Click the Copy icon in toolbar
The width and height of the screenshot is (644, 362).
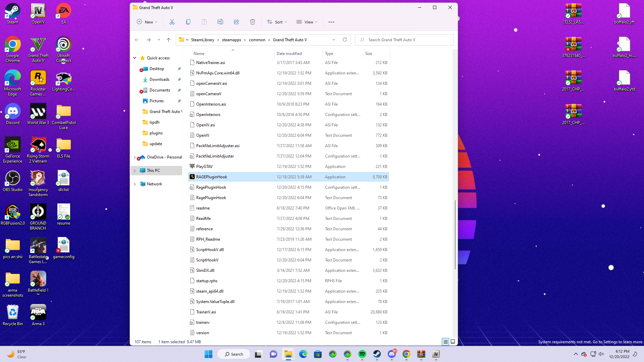coord(188,22)
